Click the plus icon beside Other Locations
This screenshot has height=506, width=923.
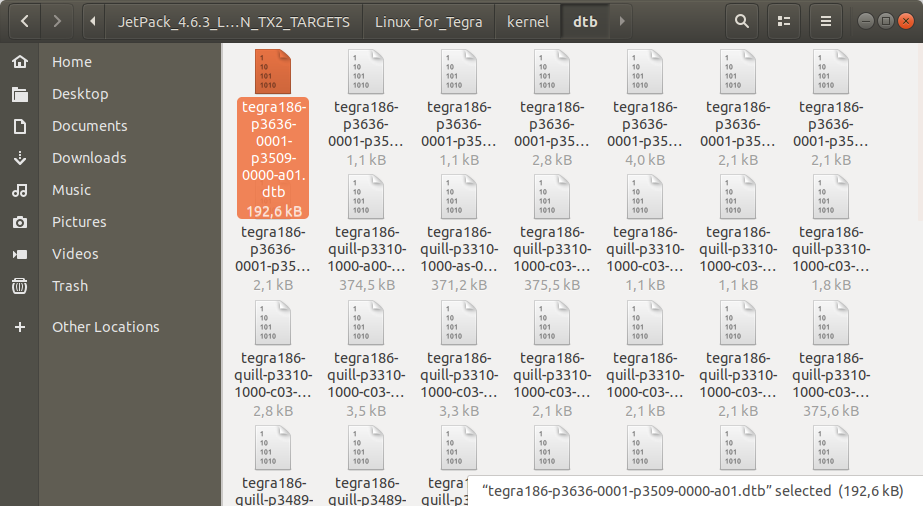click(20, 327)
